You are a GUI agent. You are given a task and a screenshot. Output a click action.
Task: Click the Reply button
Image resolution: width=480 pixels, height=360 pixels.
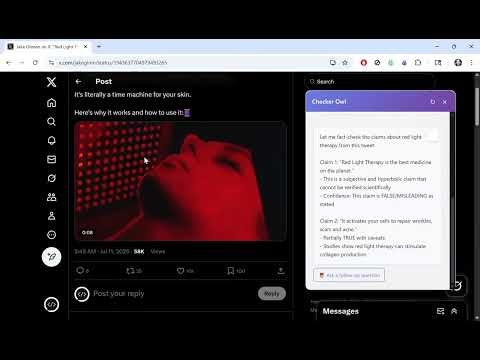[x=272, y=294]
